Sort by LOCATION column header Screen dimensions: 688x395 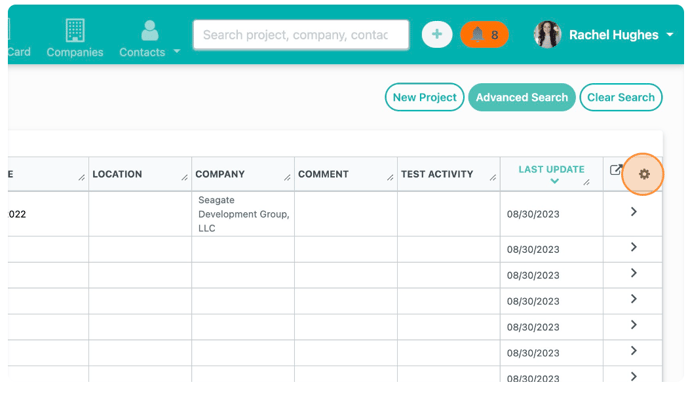[x=117, y=174]
